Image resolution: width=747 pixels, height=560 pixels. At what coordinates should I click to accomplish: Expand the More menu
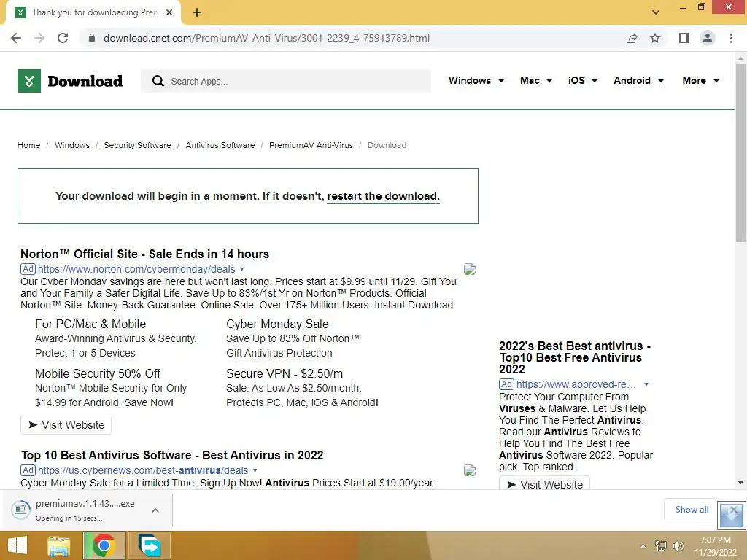click(700, 80)
